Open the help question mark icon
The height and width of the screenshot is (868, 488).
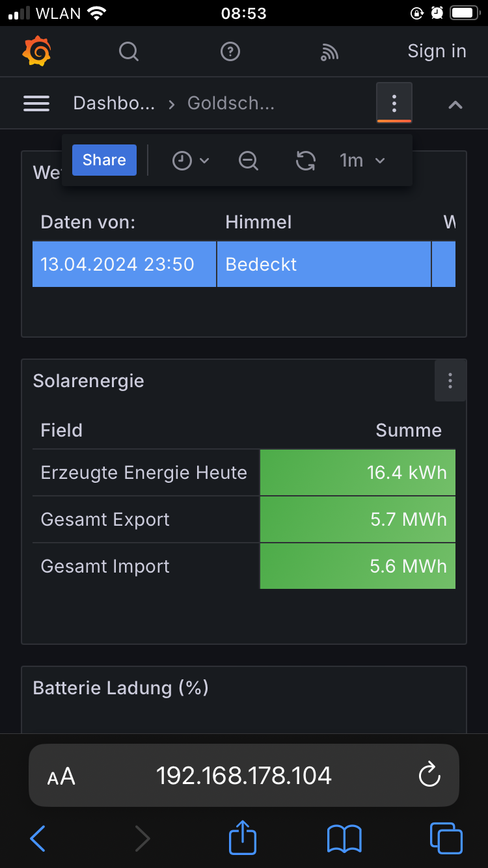point(230,51)
